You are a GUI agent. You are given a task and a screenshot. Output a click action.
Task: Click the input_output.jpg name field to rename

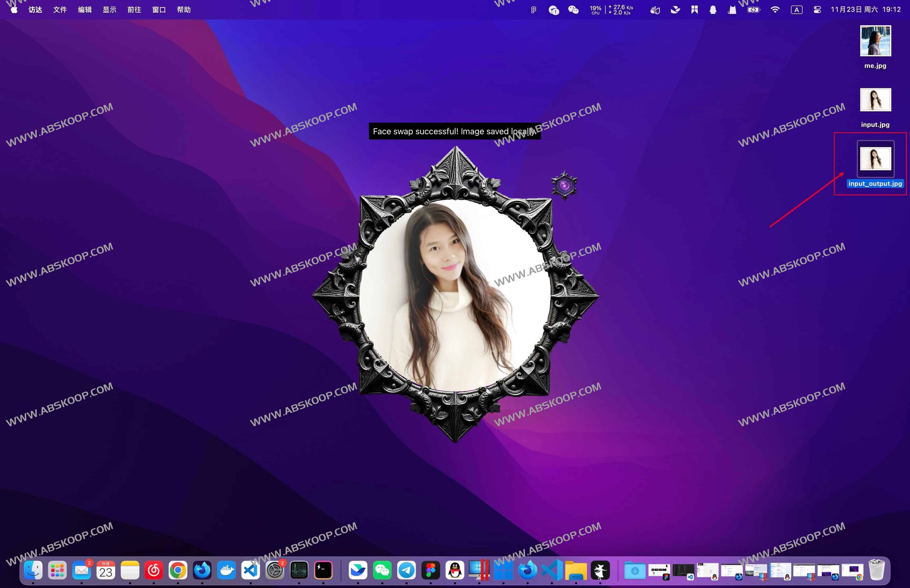(x=875, y=184)
